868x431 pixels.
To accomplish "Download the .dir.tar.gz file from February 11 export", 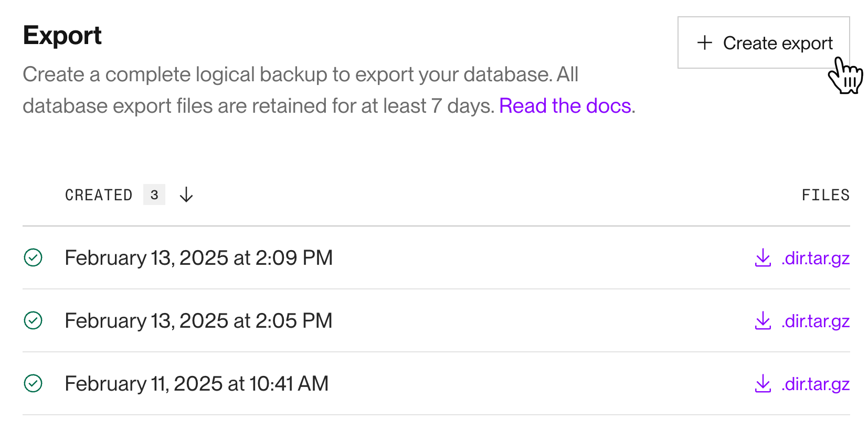I will pos(814,384).
